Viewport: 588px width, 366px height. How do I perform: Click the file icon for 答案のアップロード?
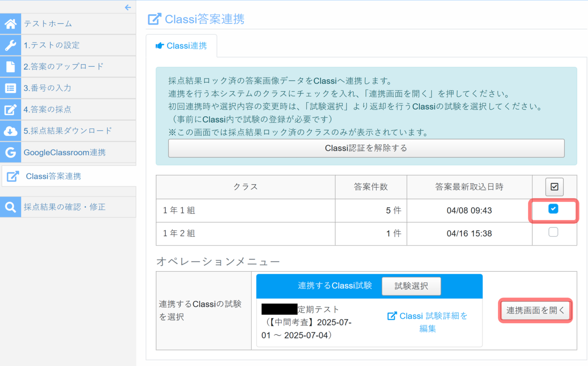tap(10, 67)
